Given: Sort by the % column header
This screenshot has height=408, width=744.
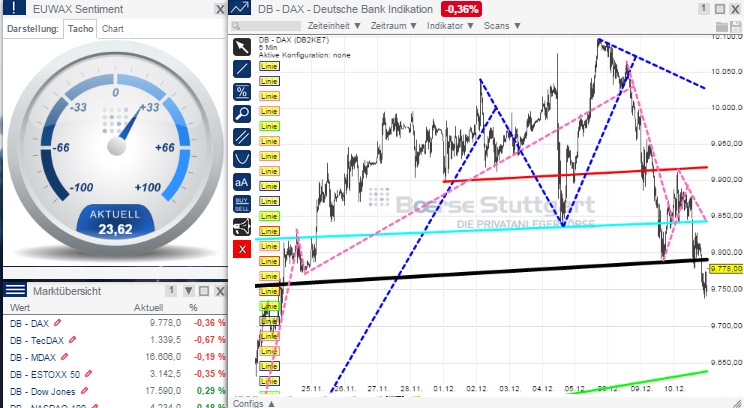Looking at the screenshot, I should pos(193,307).
